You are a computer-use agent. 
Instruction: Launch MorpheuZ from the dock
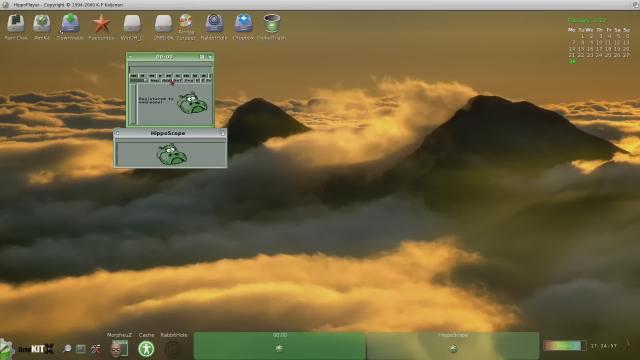point(119,349)
